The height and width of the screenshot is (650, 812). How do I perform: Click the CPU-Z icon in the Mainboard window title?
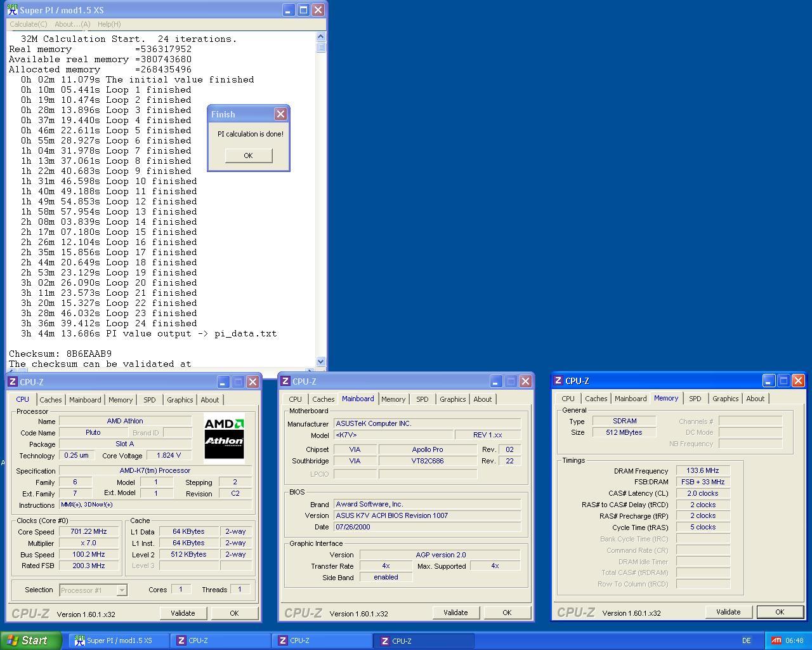[x=285, y=381]
